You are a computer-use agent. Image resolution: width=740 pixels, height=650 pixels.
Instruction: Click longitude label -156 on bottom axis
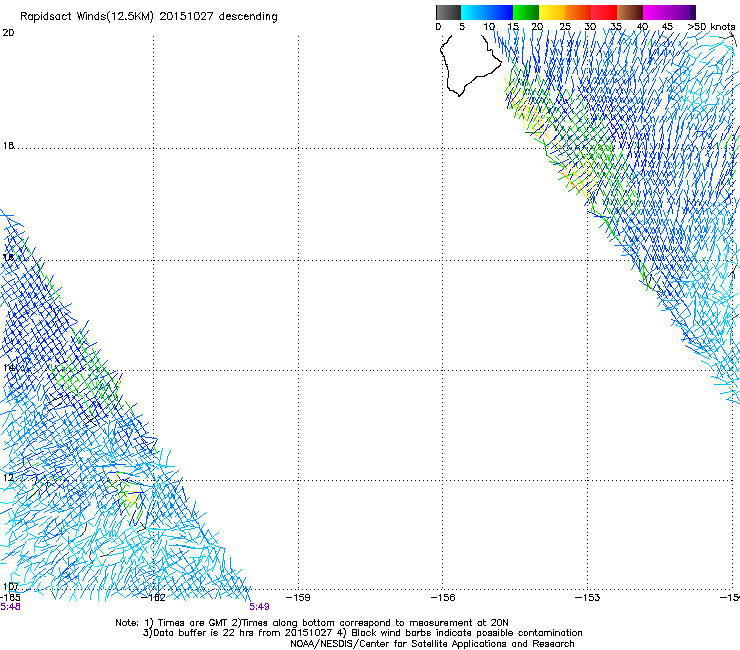point(443,598)
